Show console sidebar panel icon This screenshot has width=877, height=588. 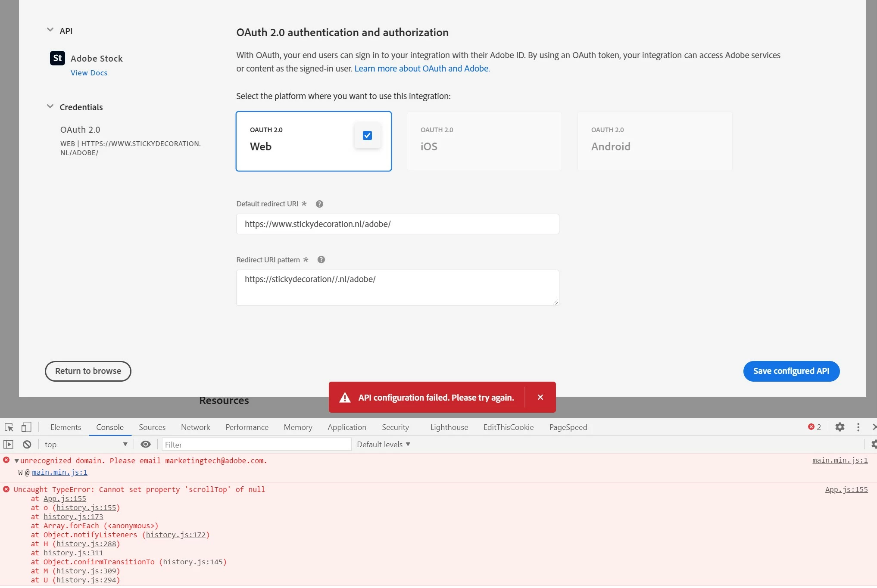(x=8, y=445)
